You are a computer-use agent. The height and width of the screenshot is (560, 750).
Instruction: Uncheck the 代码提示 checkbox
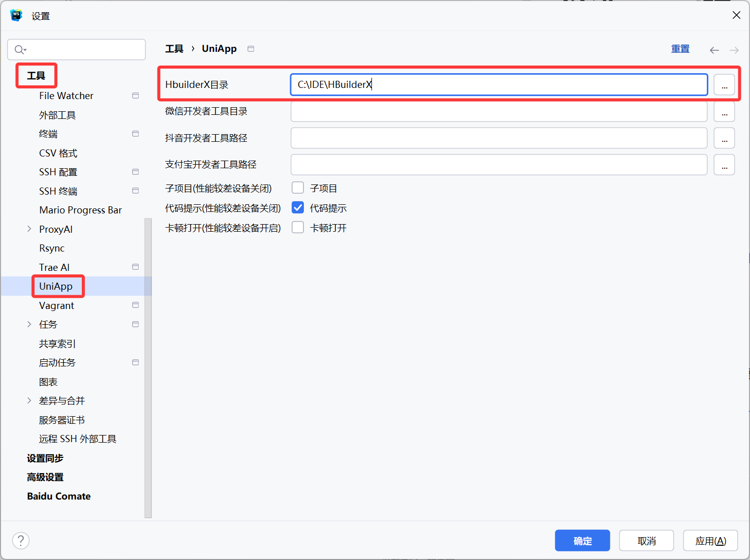click(x=298, y=208)
